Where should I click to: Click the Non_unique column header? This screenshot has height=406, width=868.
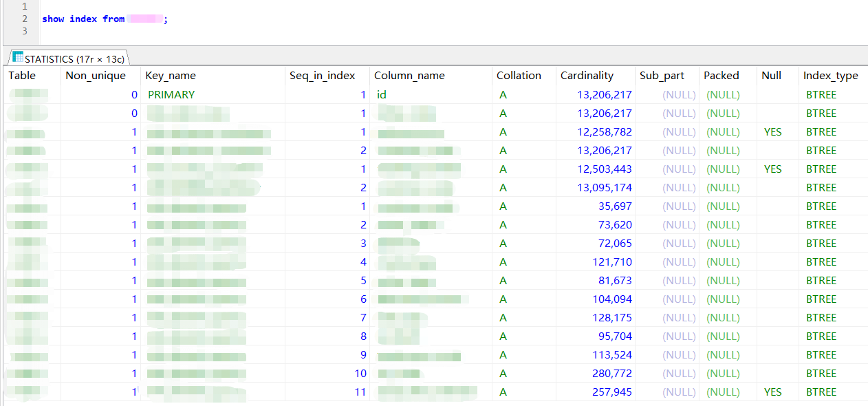click(96, 75)
